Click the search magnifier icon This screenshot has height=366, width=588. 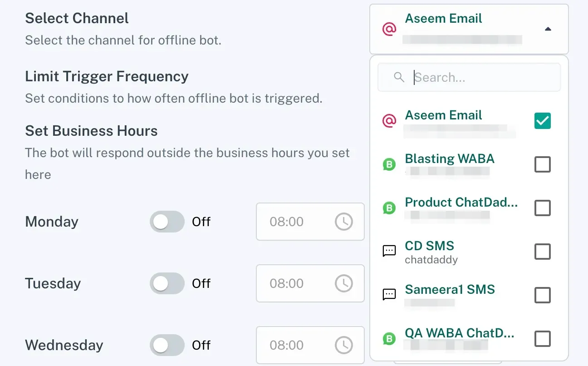[399, 77]
